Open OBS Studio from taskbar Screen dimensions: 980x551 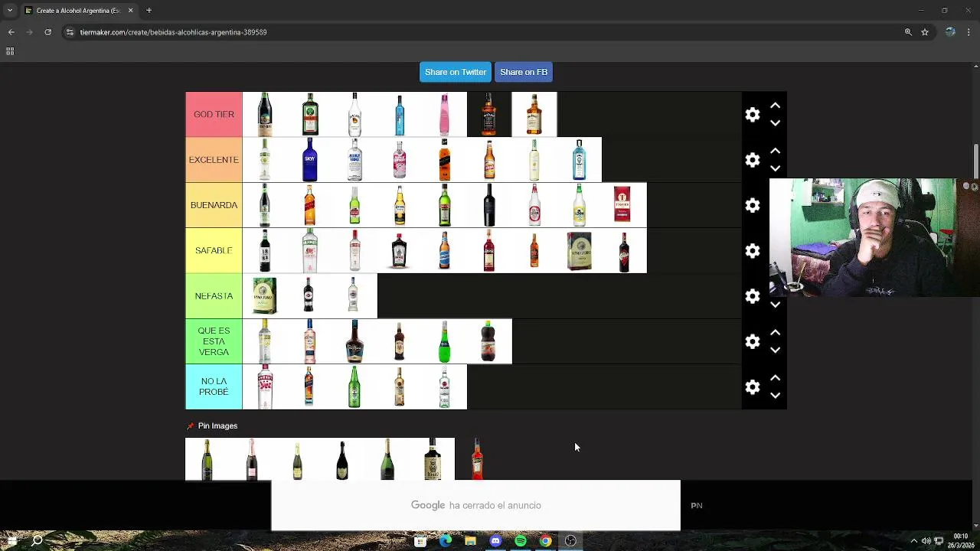570,541
